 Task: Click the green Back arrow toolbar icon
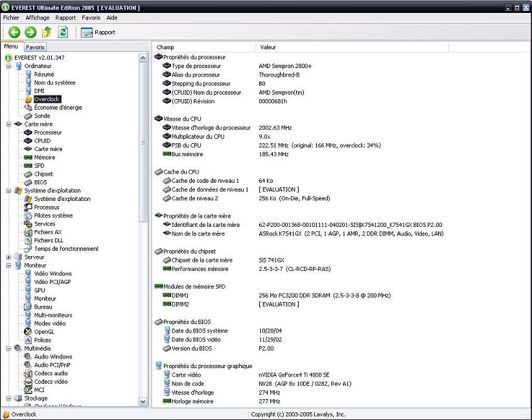(14, 32)
